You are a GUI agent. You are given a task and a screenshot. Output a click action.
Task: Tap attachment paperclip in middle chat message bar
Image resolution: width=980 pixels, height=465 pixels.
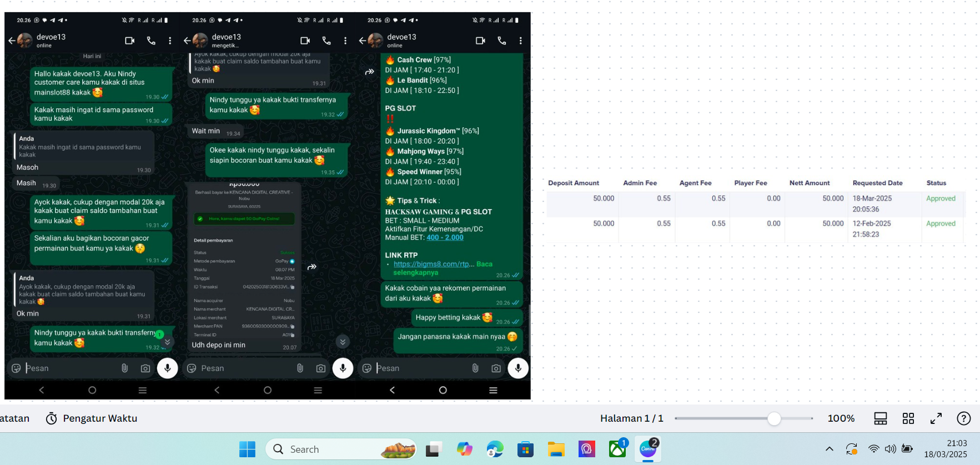pyautogui.click(x=300, y=368)
